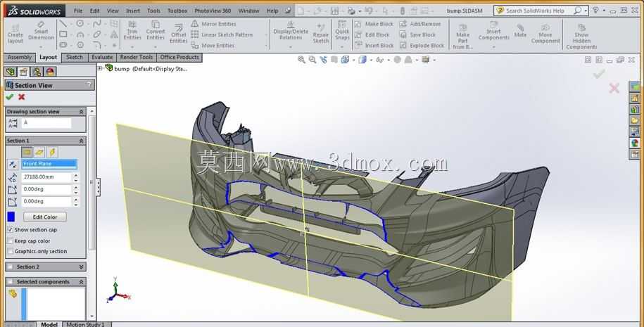Enable the Keep cap color checkbox
The height and width of the screenshot is (327, 644).
[x=11, y=241]
